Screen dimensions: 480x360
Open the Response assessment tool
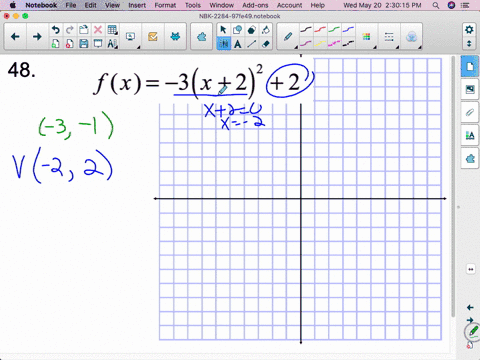153,37
